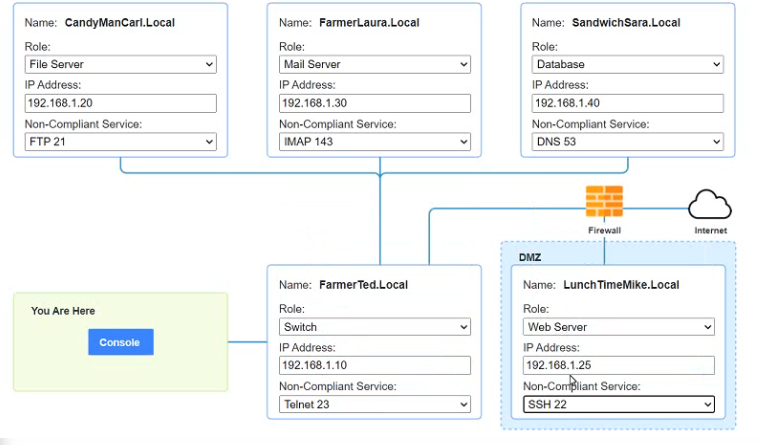The image size is (762, 445).
Task: Open FarmerTed Role dropdown showing Switch
Action: (x=375, y=327)
